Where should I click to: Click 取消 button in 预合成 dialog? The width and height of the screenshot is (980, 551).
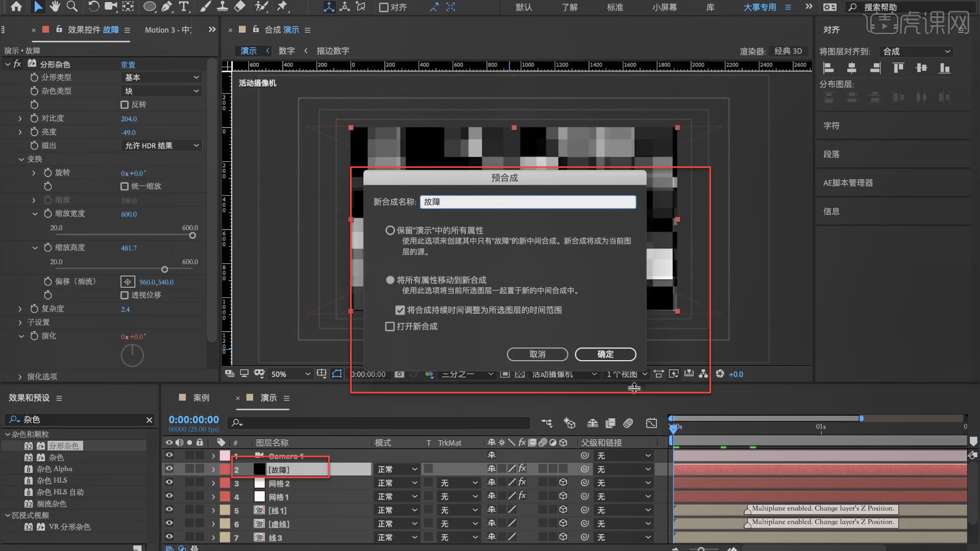click(537, 354)
